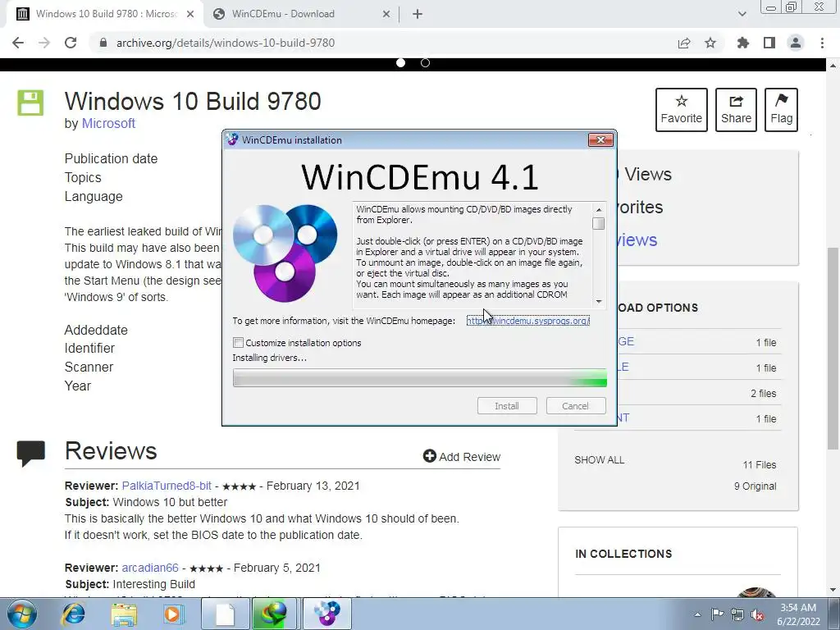The image size is (840, 630).
Task: Open Windows Media Player taskbar icon
Action: tap(174, 614)
